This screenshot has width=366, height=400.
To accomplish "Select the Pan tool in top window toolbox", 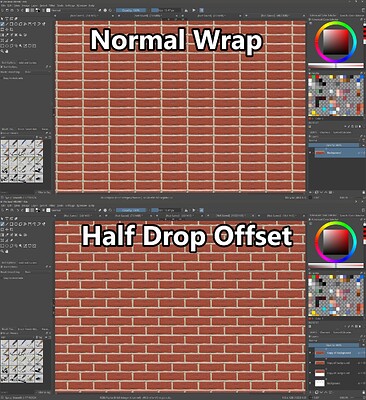I will (x=7, y=52).
